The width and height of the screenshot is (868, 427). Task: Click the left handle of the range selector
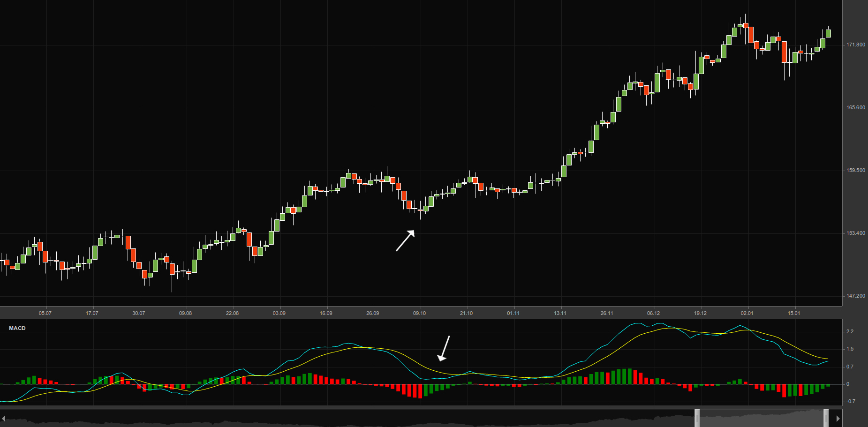tap(697, 418)
